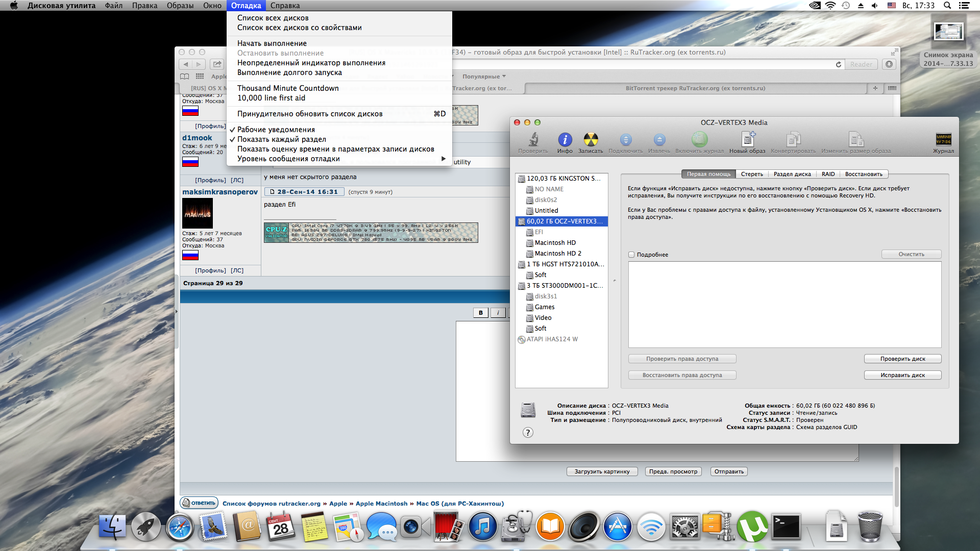Click the Apple Macintosh breadcrumb link
980x551 pixels.
tap(381, 504)
